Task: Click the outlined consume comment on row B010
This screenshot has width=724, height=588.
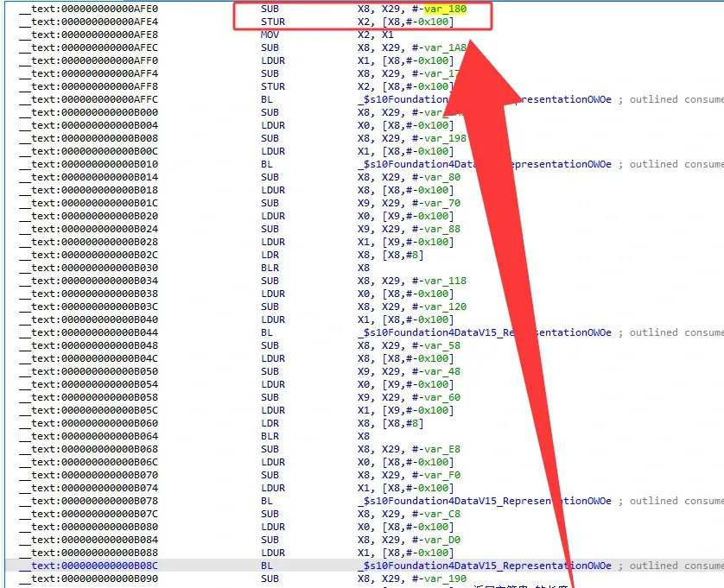Action: tap(671, 164)
